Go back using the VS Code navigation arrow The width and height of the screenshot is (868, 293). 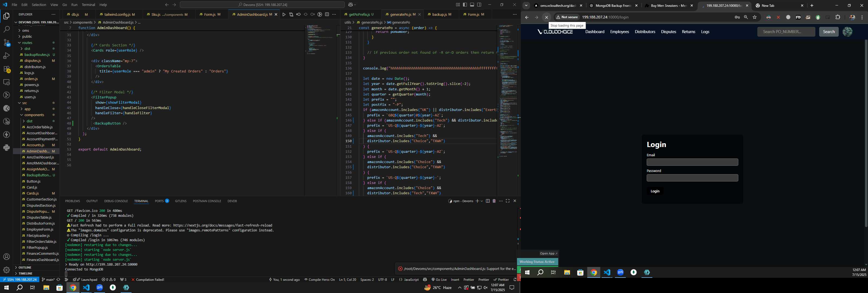click(167, 5)
